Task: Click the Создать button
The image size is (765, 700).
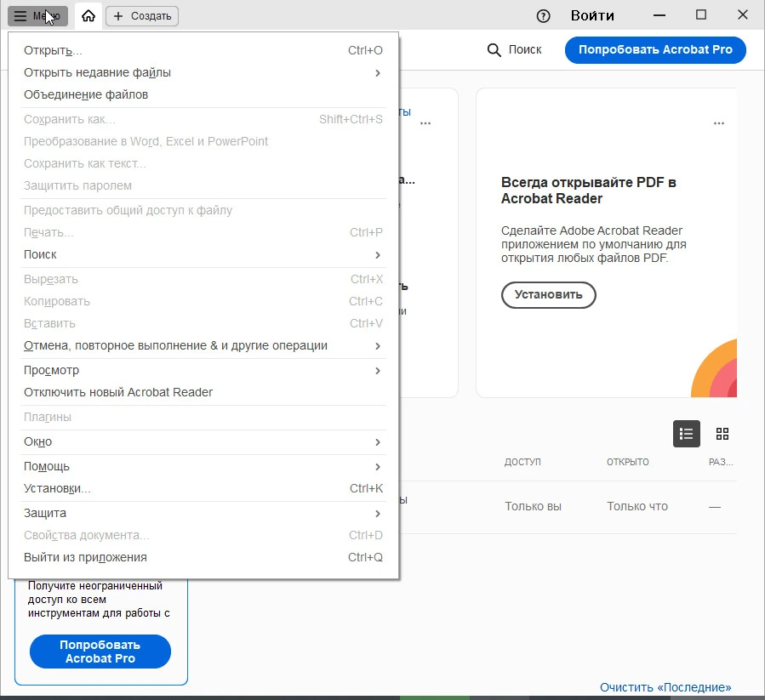Action: pos(142,15)
